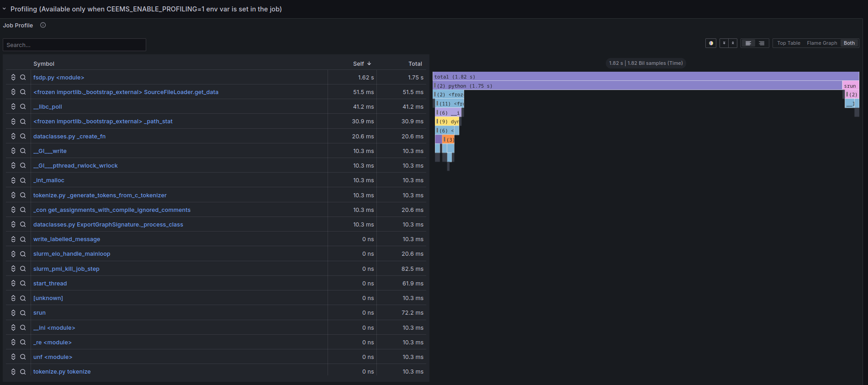Select the Both view option
The width and height of the screenshot is (868, 385).
pos(849,43)
